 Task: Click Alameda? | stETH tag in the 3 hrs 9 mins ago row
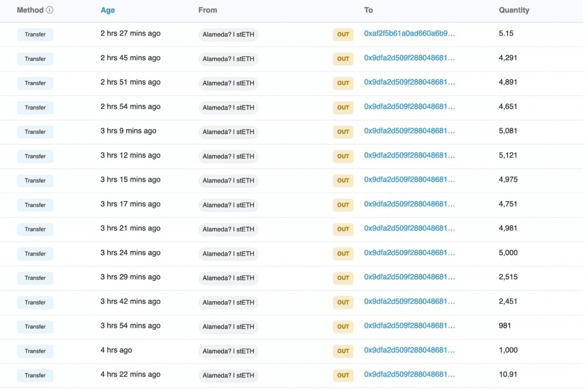point(228,132)
